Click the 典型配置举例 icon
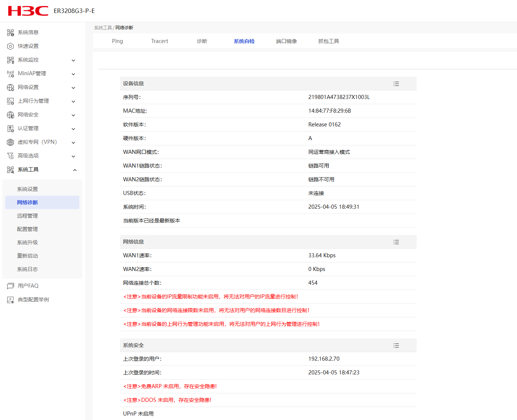Screen dimensions: 517x420 tap(10, 300)
